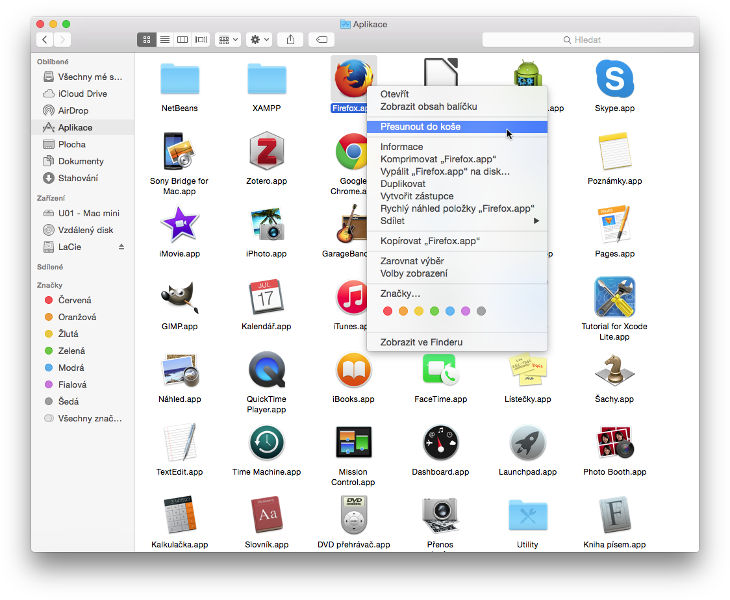Screen dimensions: 730x600
Task: Open the NetBeans folder
Action: click(x=180, y=79)
